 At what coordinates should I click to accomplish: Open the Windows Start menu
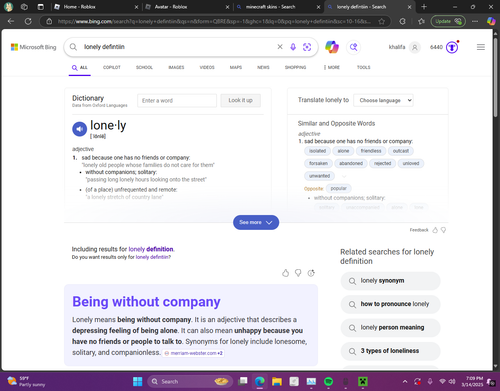click(137, 381)
